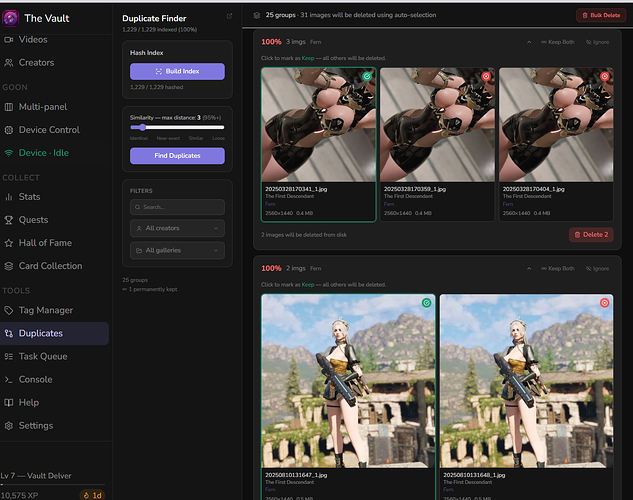Click Find Duplicates button
Viewport: 633px width, 500px height.
(x=177, y=156)
